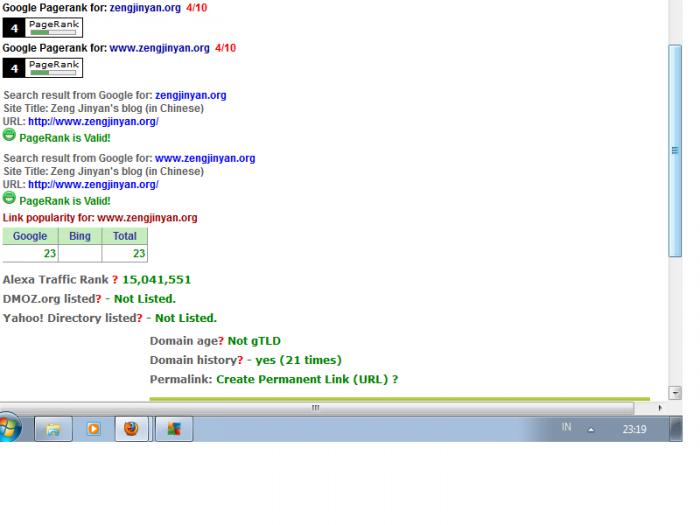
Task: Click the first red 4/10 rank
Action: tap(197, 8)
